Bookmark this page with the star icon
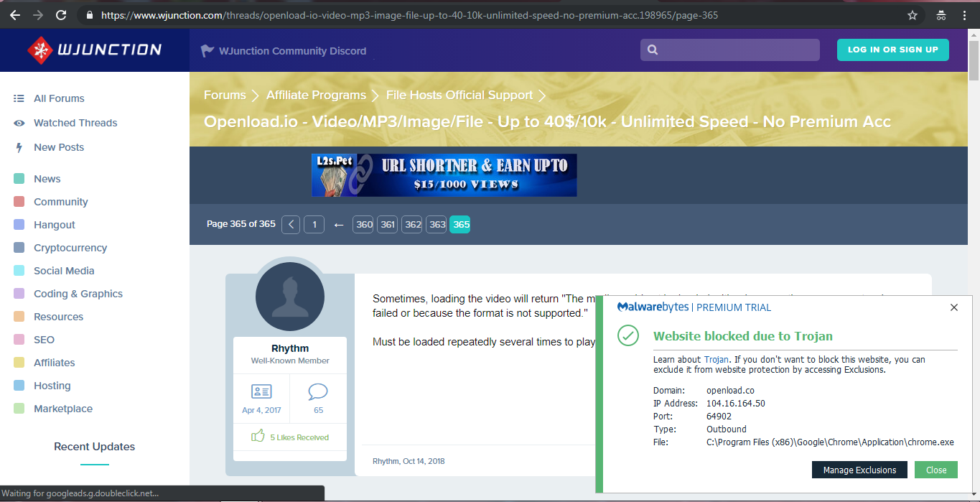 click(x=913, y=15)
